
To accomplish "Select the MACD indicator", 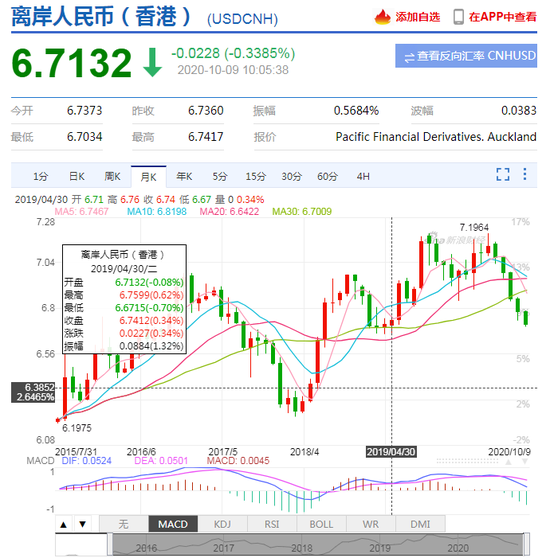I will (173, 524).
